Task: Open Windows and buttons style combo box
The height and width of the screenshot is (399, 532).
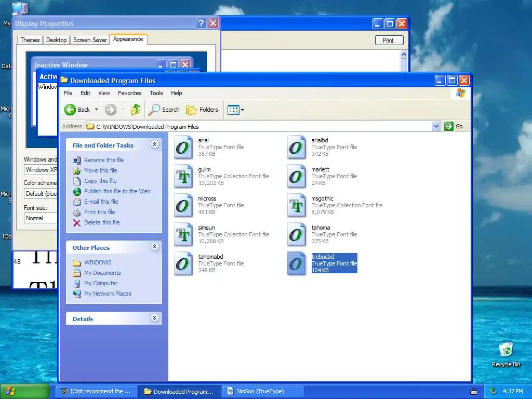Action: coord(41,170)
